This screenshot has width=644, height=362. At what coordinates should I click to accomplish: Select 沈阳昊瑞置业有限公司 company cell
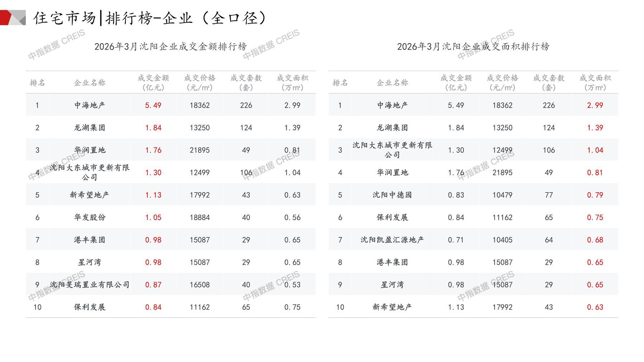[90, 285]
